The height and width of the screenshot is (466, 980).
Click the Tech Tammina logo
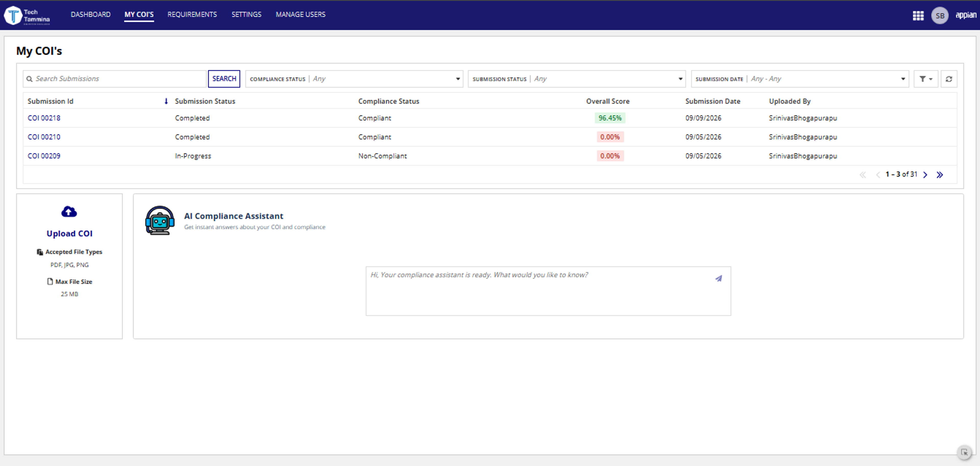point(27,16)
